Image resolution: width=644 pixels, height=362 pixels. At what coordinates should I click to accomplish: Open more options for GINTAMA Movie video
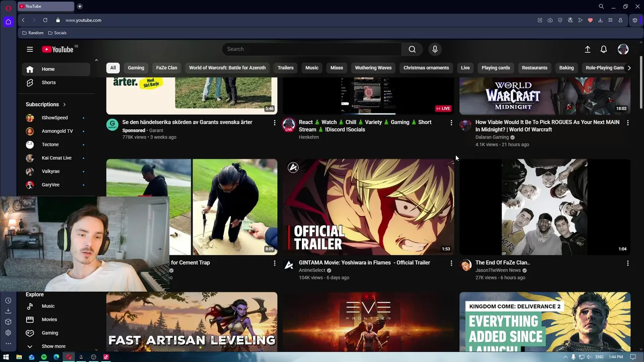point(451,263)
